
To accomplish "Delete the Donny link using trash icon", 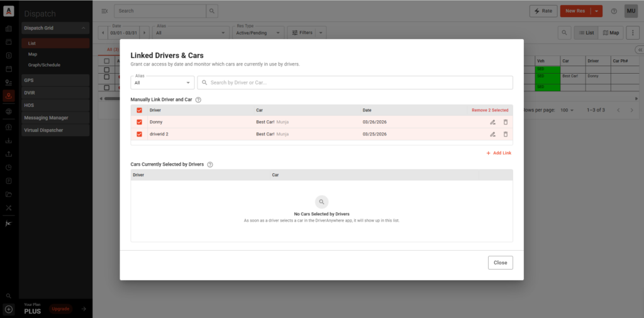I will (x=505, y=122).
